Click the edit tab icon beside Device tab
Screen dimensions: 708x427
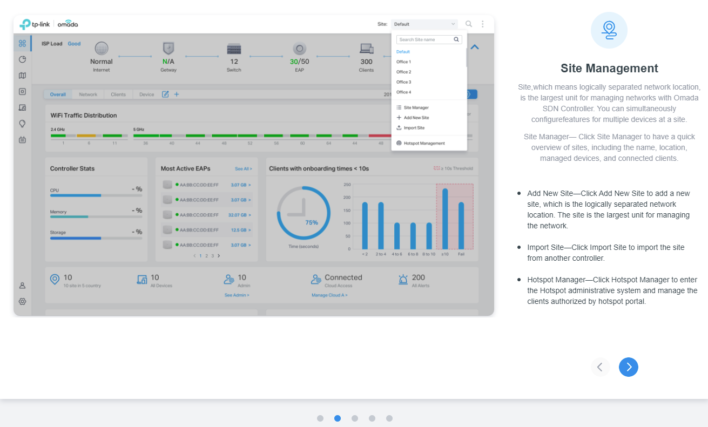(166, 93)
